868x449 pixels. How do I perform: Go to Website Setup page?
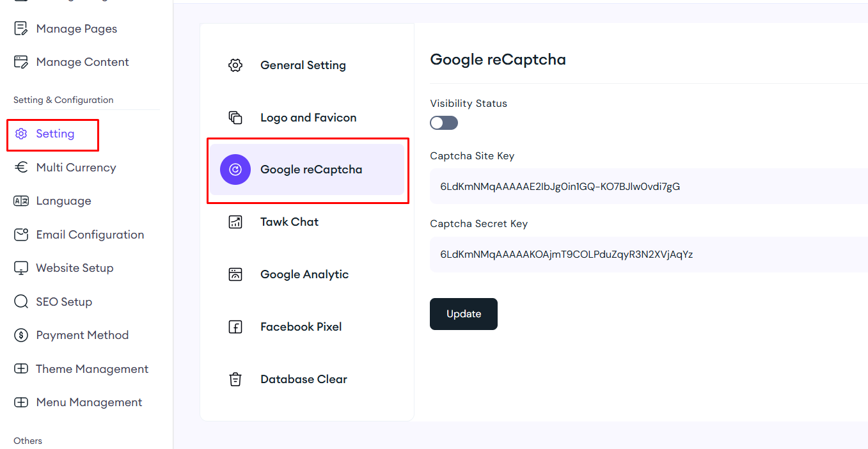click(x=74, y=268)
